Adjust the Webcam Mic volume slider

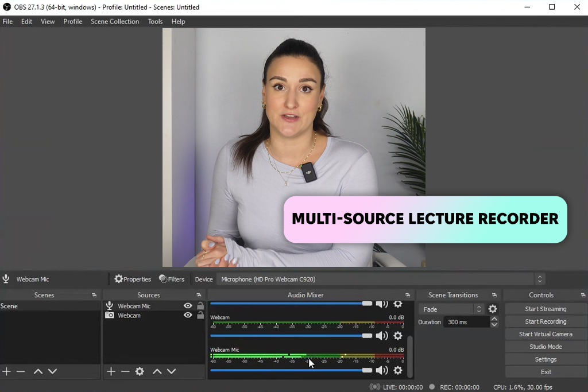coord(291,370)
